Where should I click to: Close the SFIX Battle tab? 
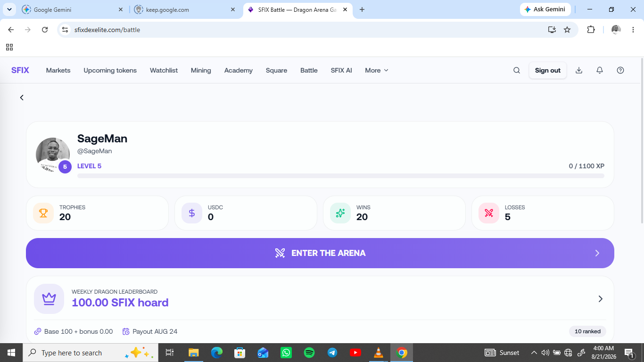coord(346,9)
